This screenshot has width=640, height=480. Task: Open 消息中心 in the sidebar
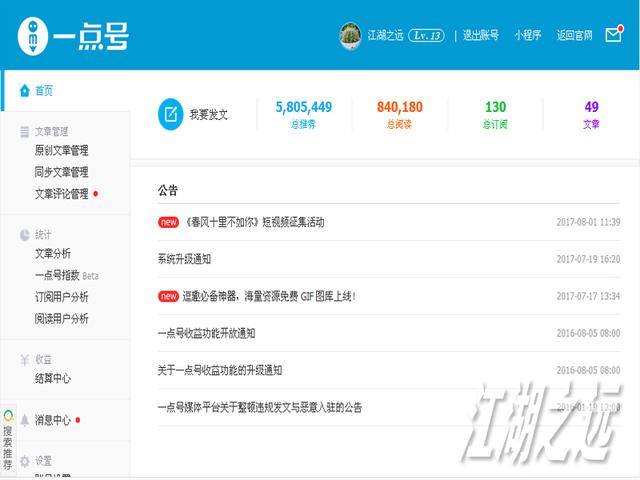coord(53,420)
